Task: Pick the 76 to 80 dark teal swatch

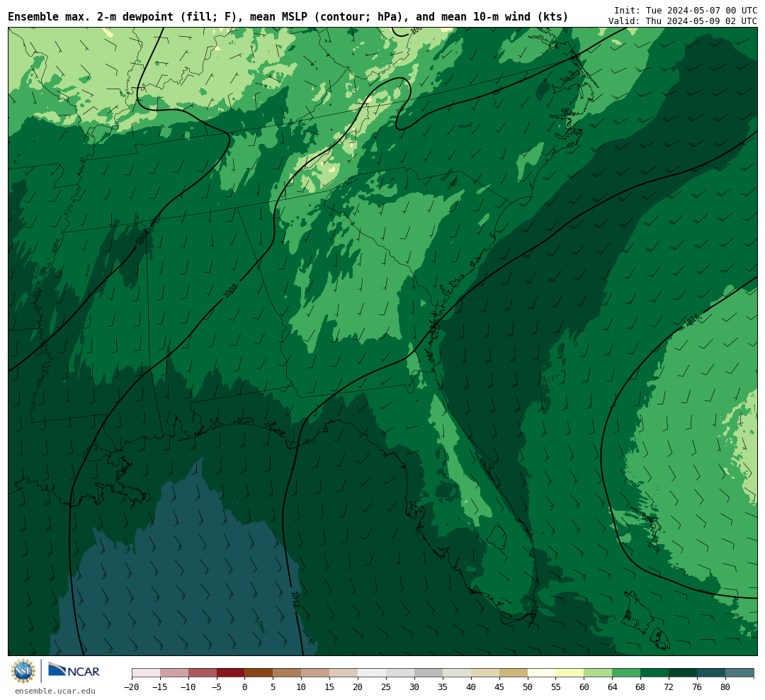Action: point(712,672)
